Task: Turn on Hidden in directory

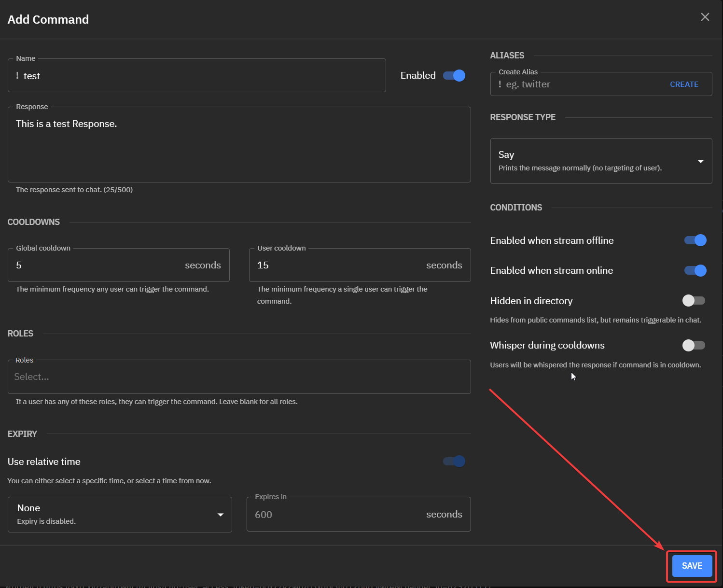Action: point(694,301)
